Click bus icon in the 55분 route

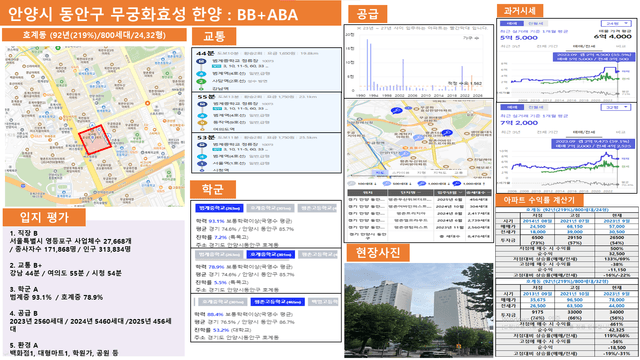coord(202,104)
